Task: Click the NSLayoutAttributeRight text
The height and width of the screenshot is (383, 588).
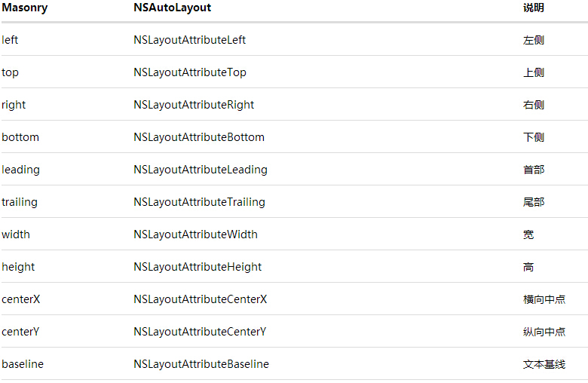Action: (x=194, y=105)
